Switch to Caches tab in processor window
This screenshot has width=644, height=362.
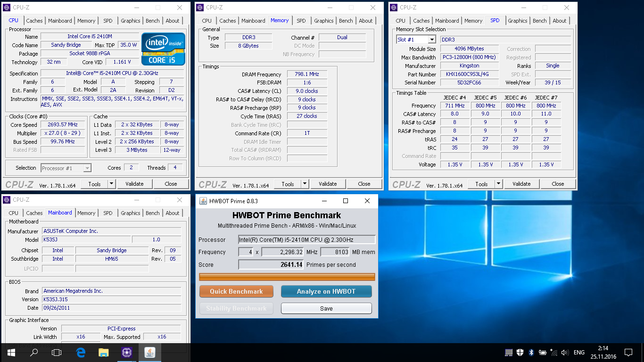coord(34,21)
